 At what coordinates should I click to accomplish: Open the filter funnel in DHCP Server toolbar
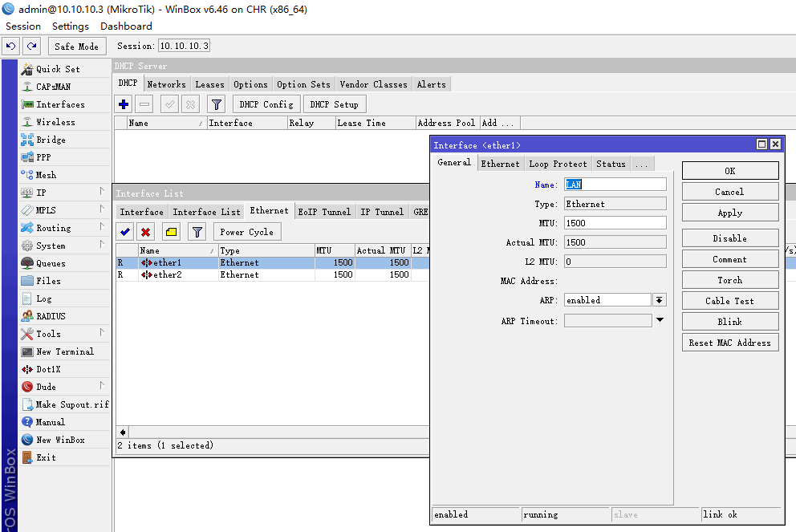[x=217, y=104]
